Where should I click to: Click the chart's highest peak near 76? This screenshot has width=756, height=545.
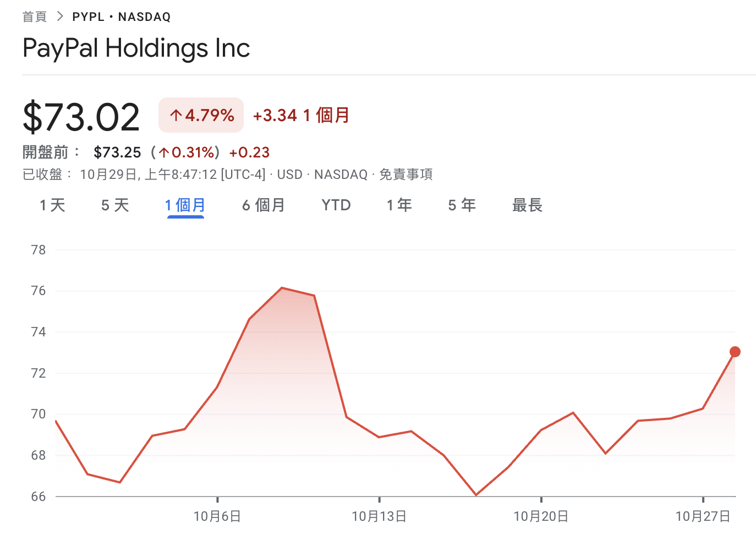coord(282,288)
